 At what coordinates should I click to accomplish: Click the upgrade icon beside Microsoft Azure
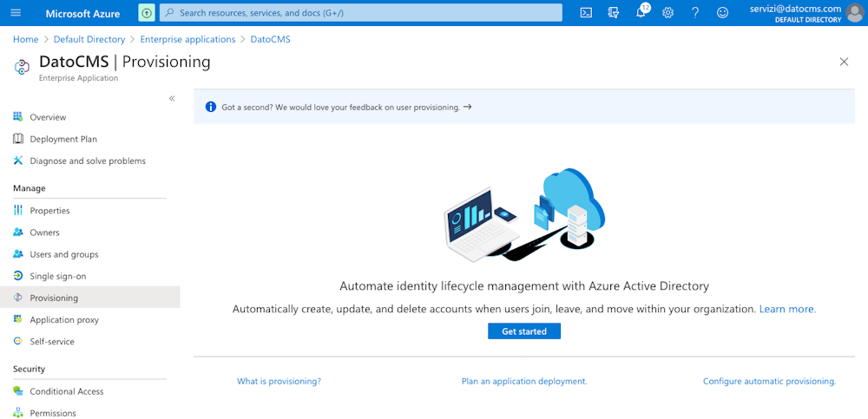coord(146,13)
